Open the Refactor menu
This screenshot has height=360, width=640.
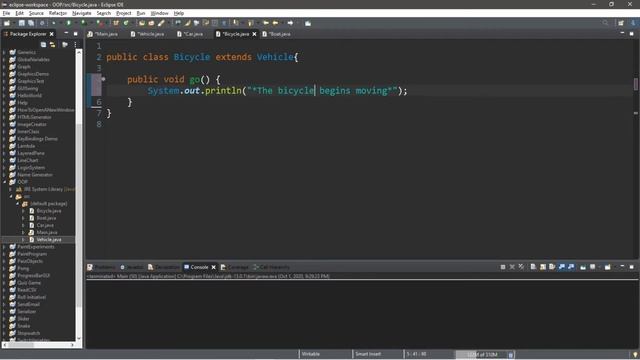click(x=58, y=13)
